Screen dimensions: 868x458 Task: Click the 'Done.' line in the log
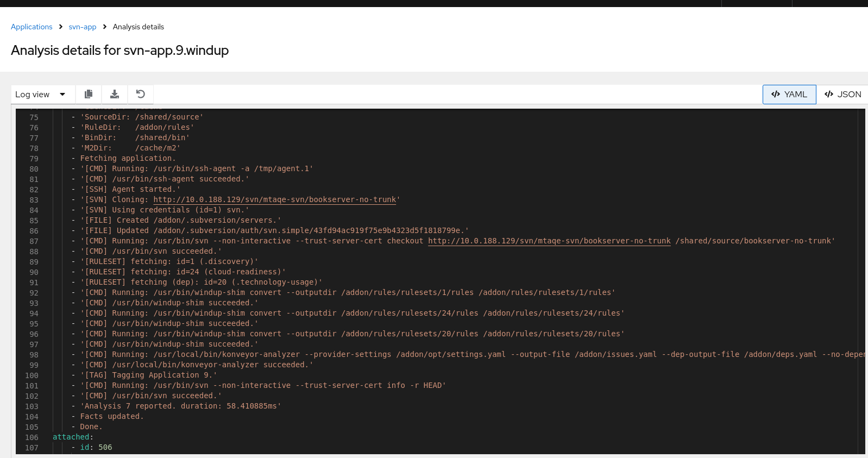pos(91,426)
